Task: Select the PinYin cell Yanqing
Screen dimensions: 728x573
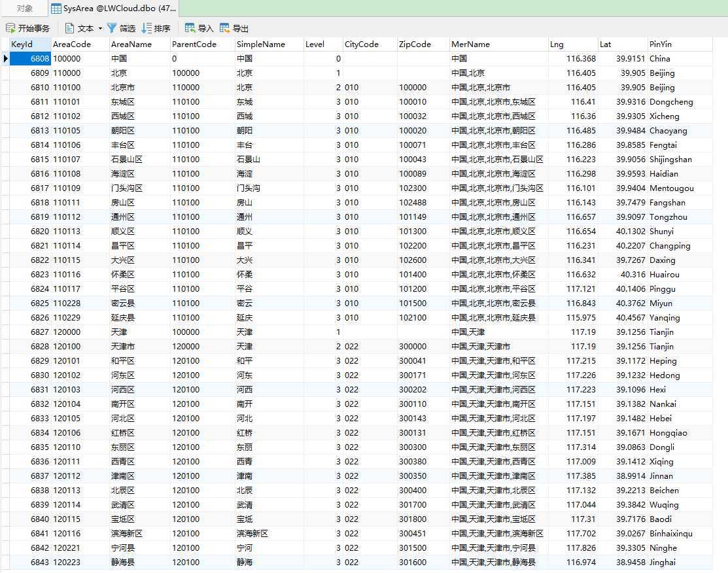Action: coord(680,318)
